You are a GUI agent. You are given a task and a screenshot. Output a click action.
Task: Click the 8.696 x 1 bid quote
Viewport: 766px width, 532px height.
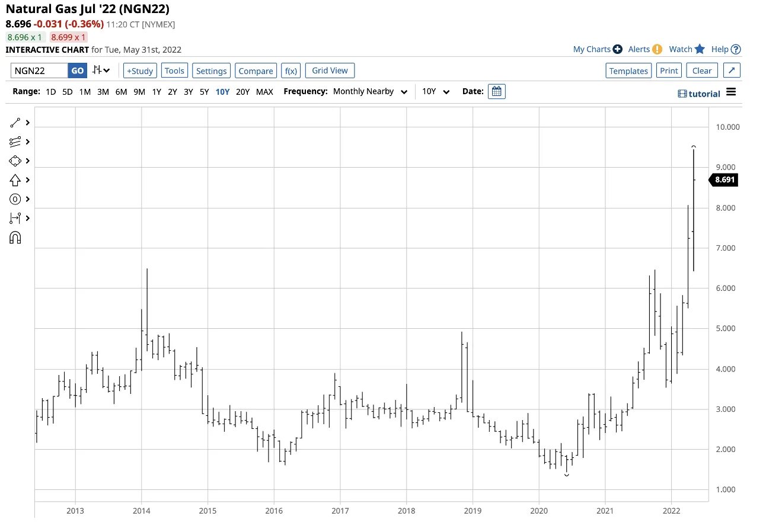point(24,37)
